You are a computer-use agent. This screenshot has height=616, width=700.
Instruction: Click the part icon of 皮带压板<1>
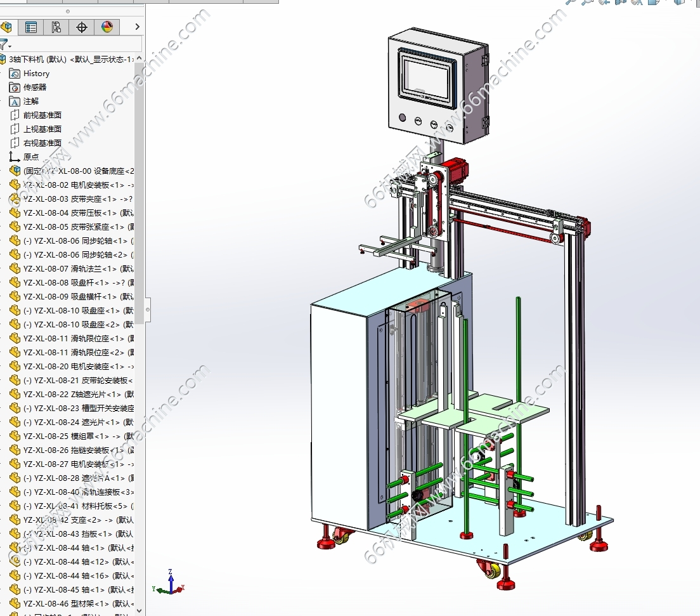pos(15,213)
